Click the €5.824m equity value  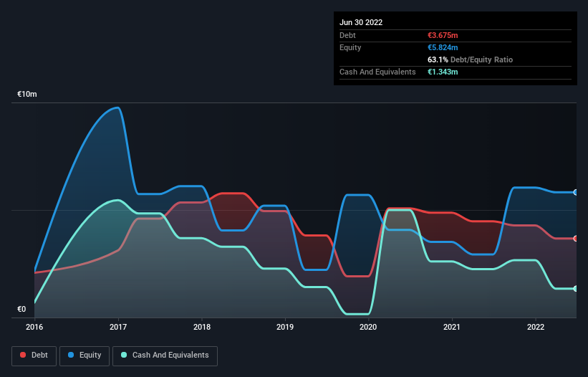(x=443, y=47)
